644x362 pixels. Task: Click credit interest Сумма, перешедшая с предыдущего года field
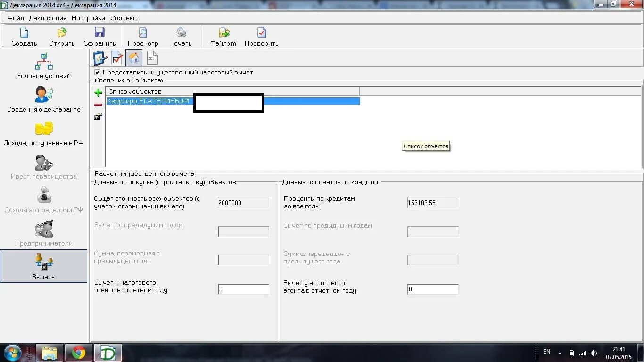click(x=433, y=260)
